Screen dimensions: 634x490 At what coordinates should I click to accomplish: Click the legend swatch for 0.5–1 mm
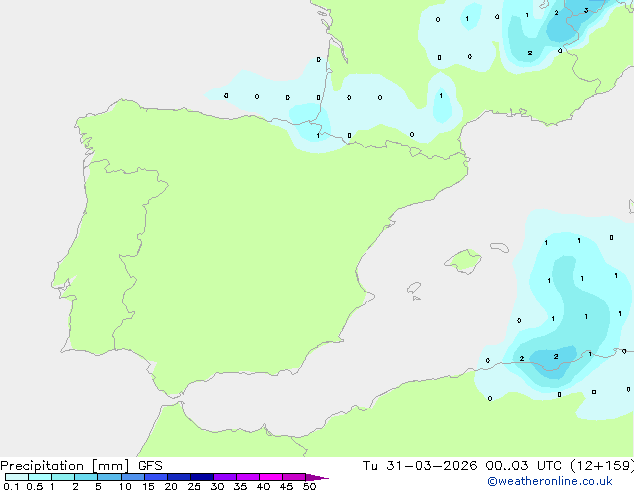[x=40, y=477]
